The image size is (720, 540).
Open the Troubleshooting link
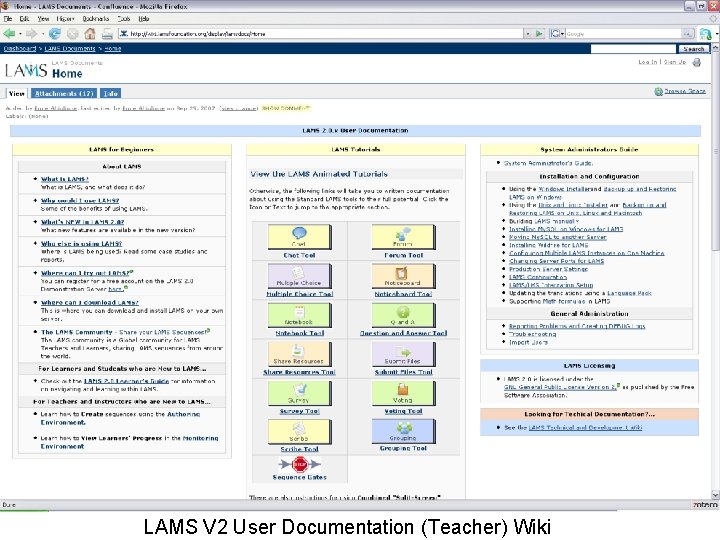pyautogui.click(x=533, y=334)
